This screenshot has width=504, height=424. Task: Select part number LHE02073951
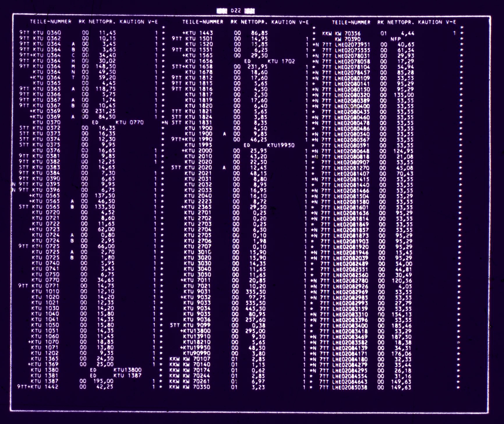[x=353, y=45]
